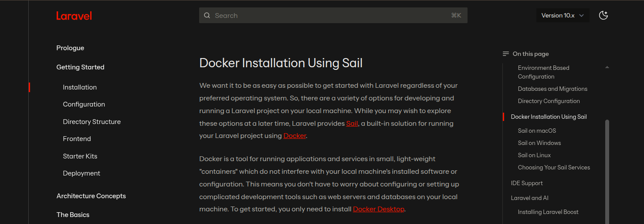
Task: Open the Installation page
Action: tap(80, 87)
